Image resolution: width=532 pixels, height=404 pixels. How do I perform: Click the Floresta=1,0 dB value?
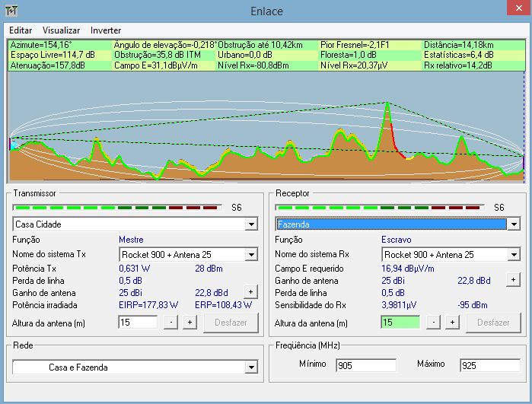pyautogui.click(x=349, y=55)
